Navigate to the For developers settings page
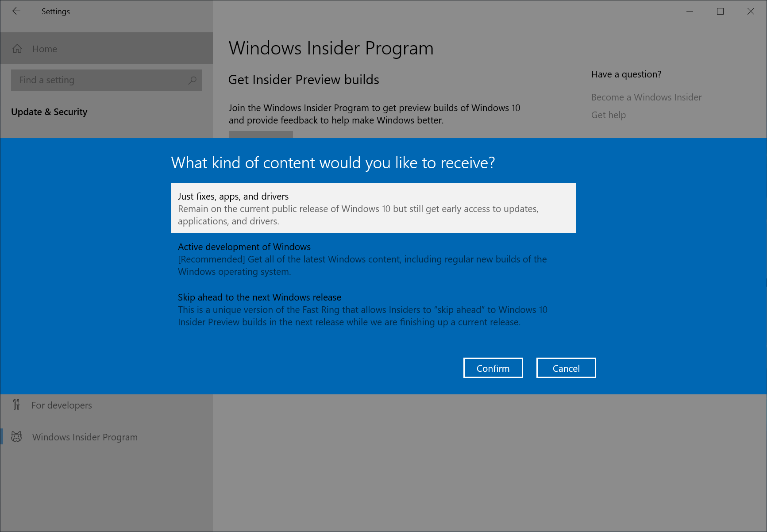767x532 pixels. (62, 405)
